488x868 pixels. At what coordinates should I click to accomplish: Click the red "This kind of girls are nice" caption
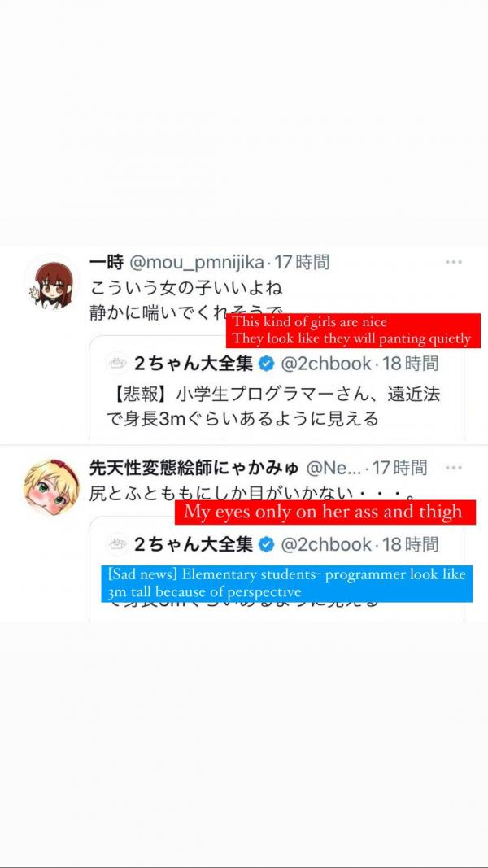pos(353,330)
